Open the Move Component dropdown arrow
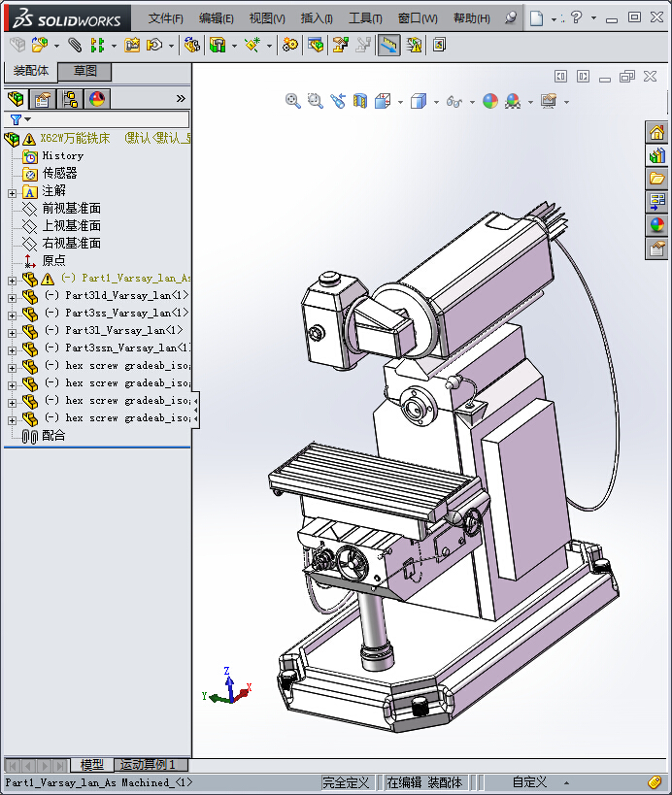 [171, 47]
